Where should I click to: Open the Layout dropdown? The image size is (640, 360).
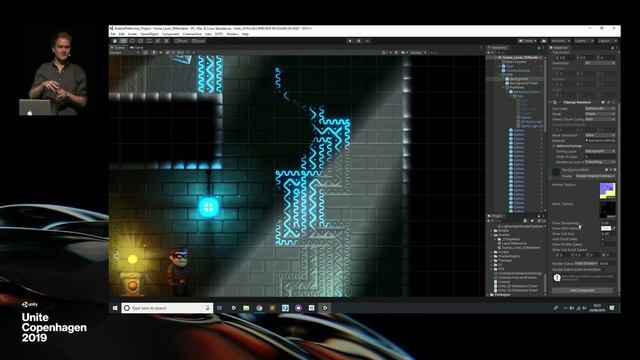607,41
